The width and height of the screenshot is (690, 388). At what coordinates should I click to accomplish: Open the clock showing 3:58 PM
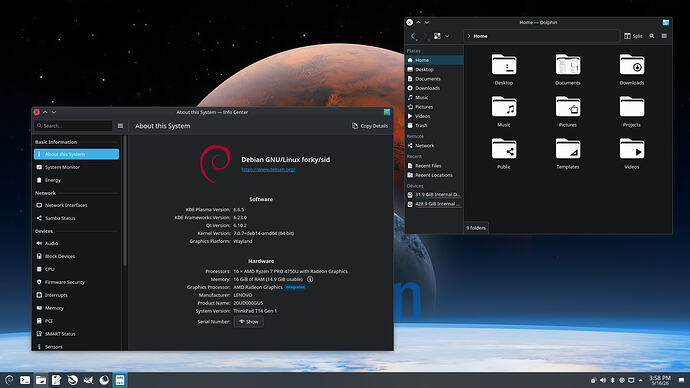(x=660, y=380)
